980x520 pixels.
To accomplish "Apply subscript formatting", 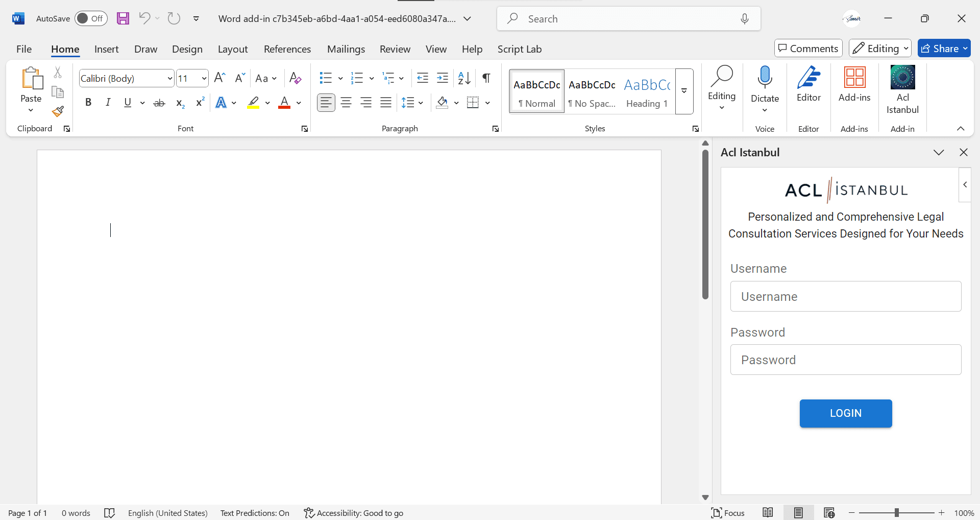I will [180, 103].
